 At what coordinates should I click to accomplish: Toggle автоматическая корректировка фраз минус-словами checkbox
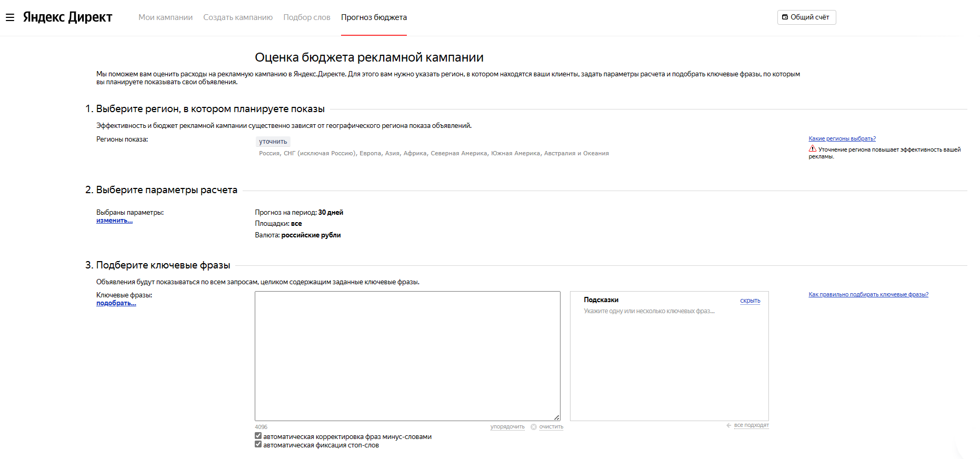pos(258,436)
